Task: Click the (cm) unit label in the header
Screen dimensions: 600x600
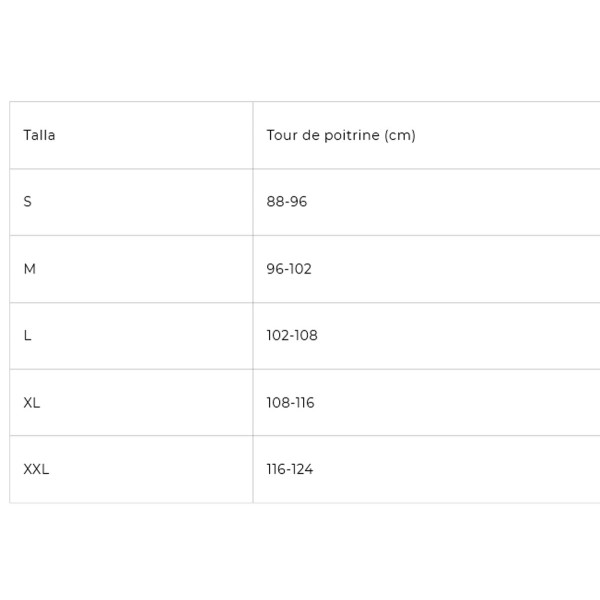Action: point(400,135)
